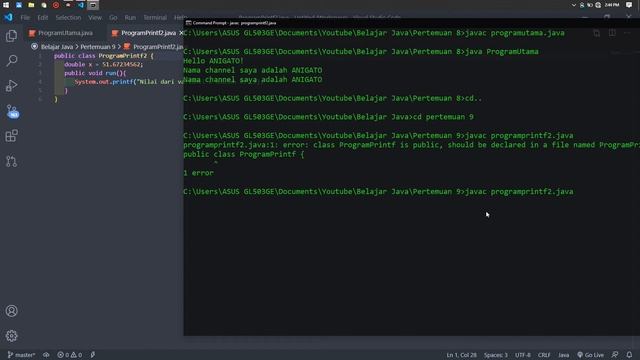Screen dimensions: 640x360
Task: Open the Manage gear icon
Action: pyautogui.click(x=11, y=336)
